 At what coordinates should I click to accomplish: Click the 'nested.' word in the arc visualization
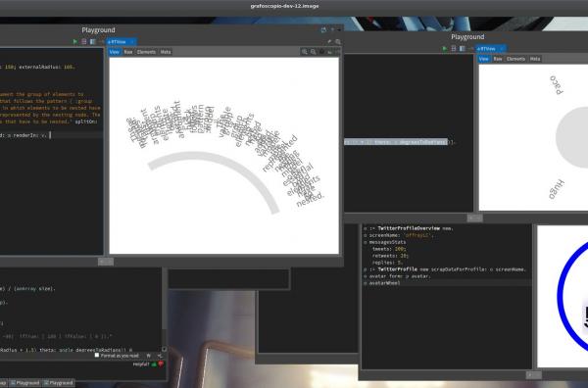click(310, 200)
